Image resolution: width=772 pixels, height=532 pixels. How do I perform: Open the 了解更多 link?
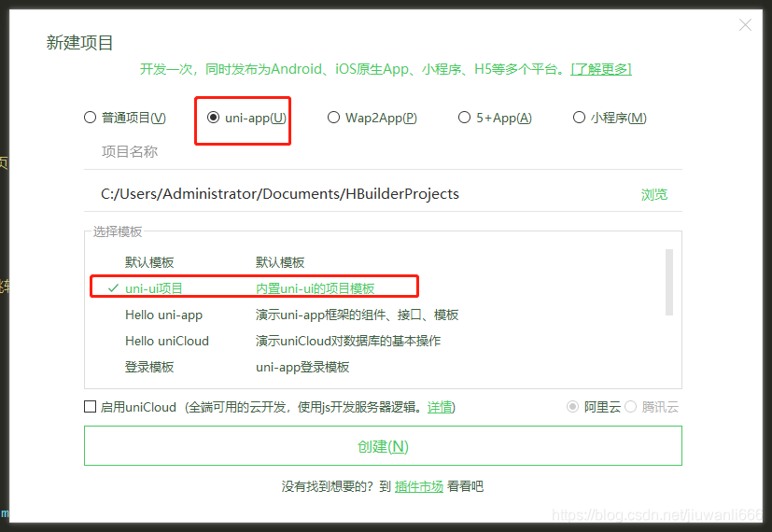click(600, 69)
